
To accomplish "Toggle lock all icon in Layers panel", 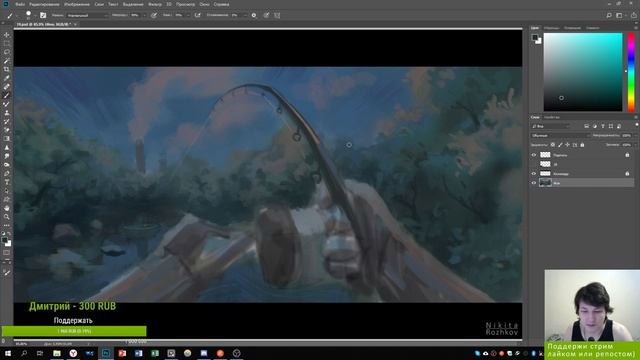I will [582, 144].
